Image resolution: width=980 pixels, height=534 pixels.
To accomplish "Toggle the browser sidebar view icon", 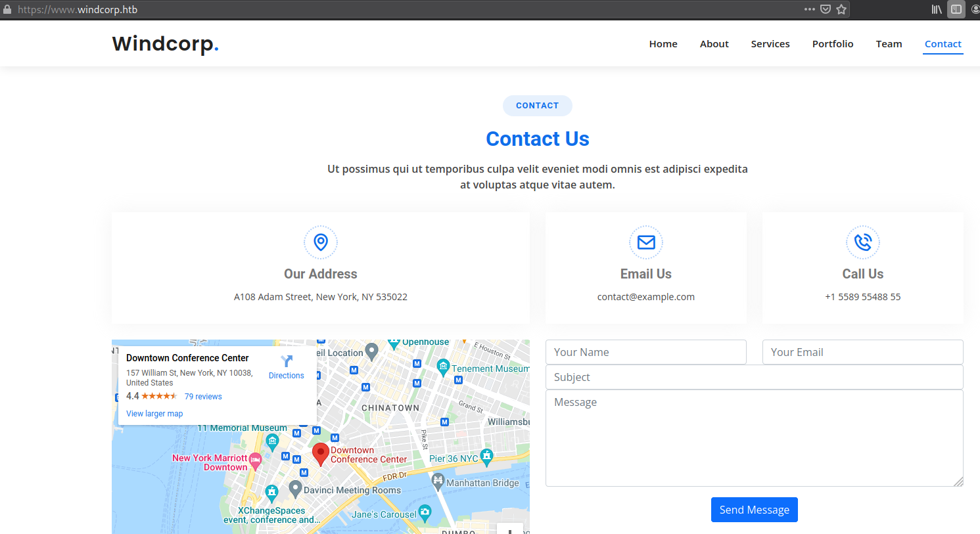I will [x=956, y=9].
